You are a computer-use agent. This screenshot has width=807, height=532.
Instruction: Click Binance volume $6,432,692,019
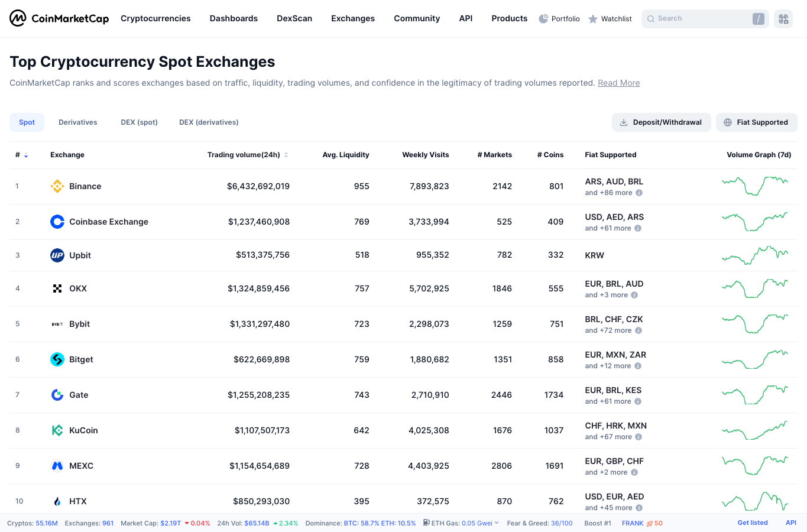258,186
